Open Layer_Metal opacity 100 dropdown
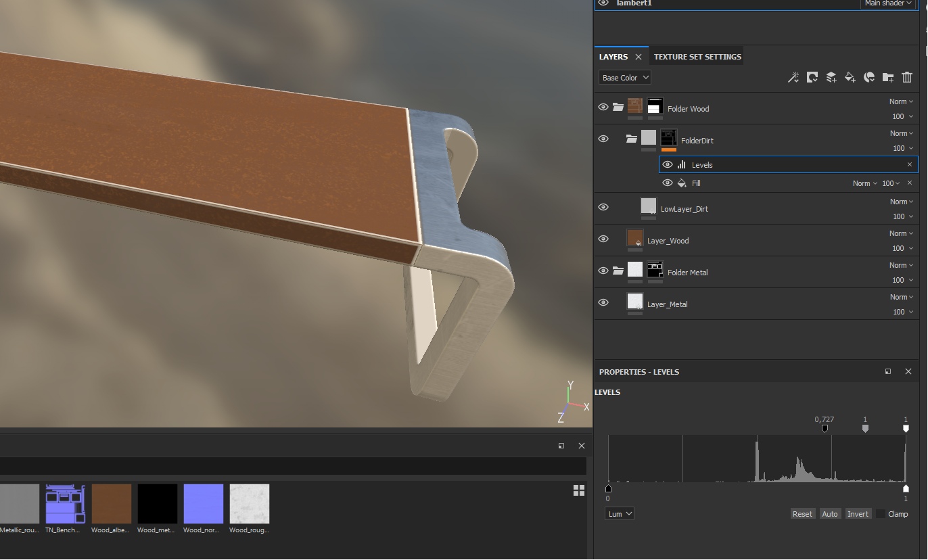Screen dimensions: 928x560 903,312
